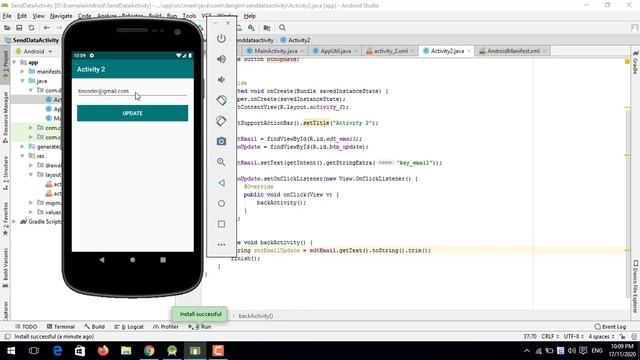This screenshot has width=640, height=360.
Task: Open the Run tool window
Action: pos(200,327)
